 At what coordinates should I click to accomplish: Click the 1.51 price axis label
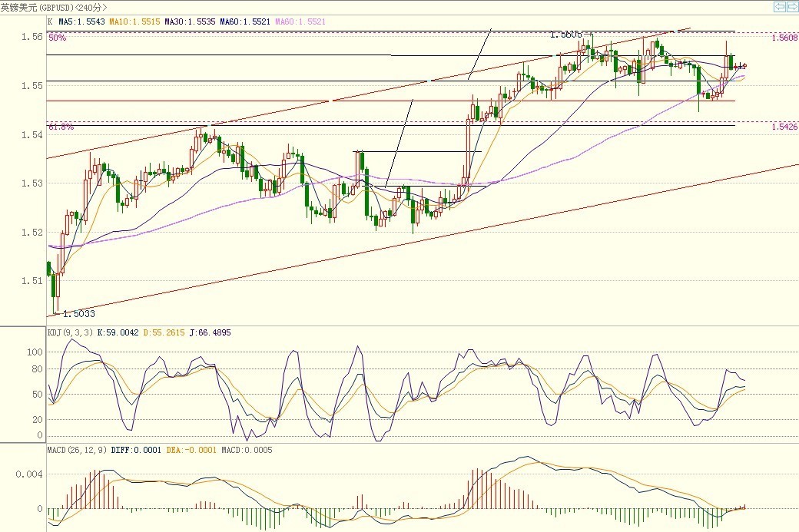[x=31, y=280]
